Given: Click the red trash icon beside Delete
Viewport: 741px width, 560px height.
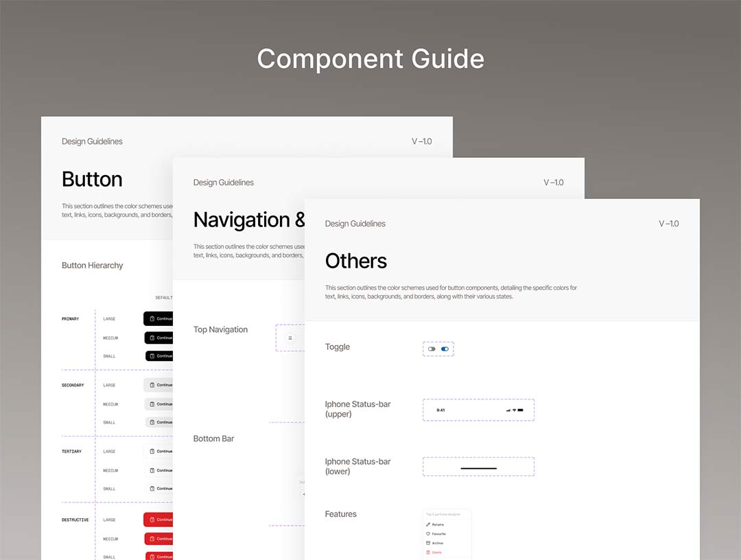Looking at the screenshot, I should [x=428, y=552].
